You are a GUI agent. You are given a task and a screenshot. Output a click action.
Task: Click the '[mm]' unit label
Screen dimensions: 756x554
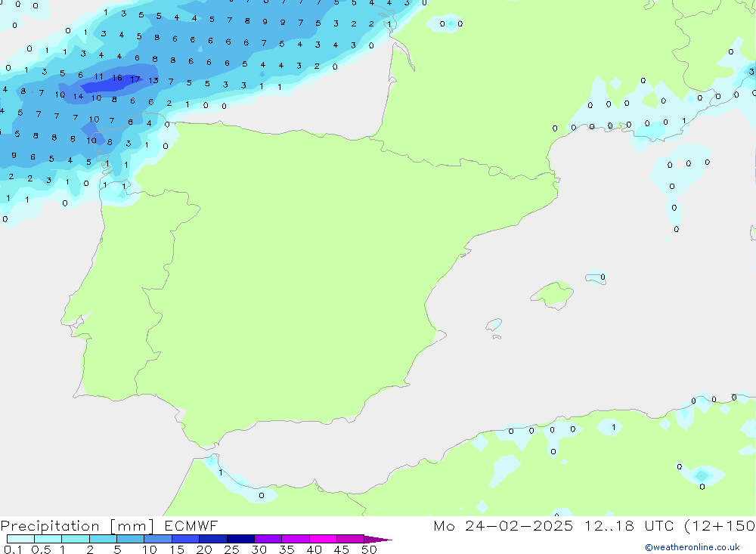132,526
